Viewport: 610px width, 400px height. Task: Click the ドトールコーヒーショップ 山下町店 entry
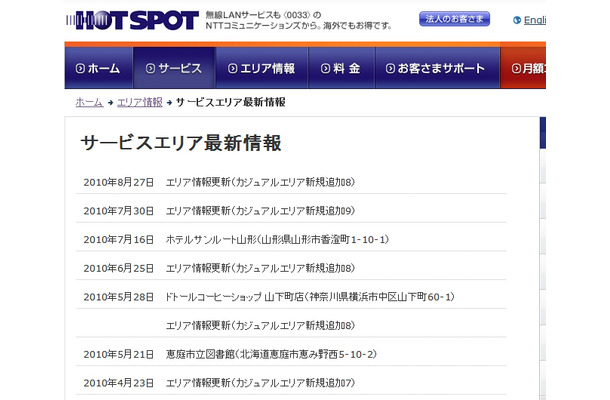coord(310,297)
